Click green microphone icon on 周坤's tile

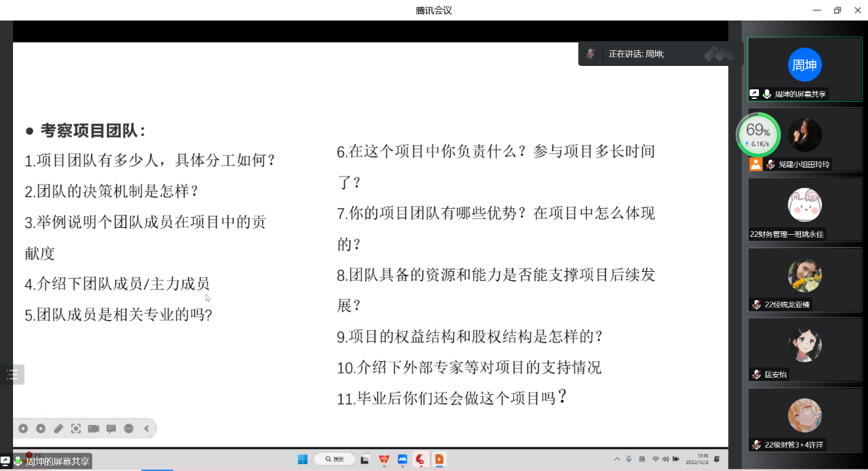[767, 94]
